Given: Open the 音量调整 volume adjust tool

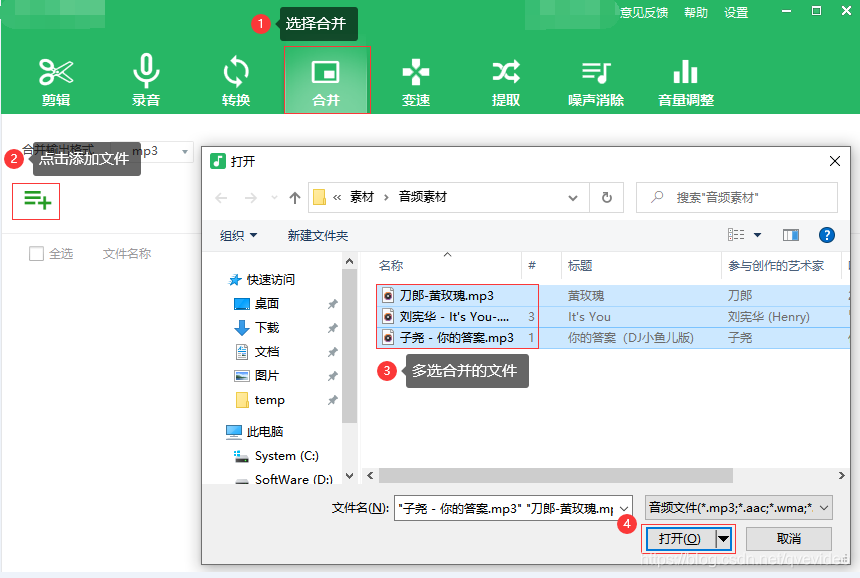Looking at the screenshot, I should [x=686, y=81].
